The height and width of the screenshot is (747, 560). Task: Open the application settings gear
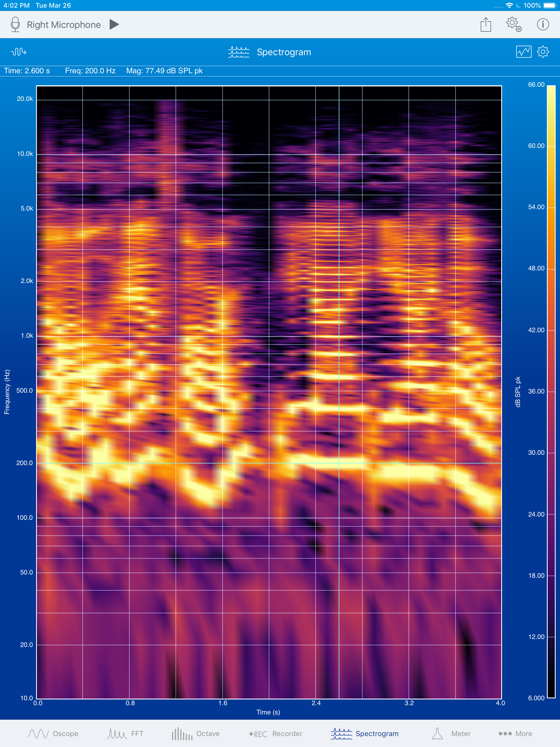point(514,24)
